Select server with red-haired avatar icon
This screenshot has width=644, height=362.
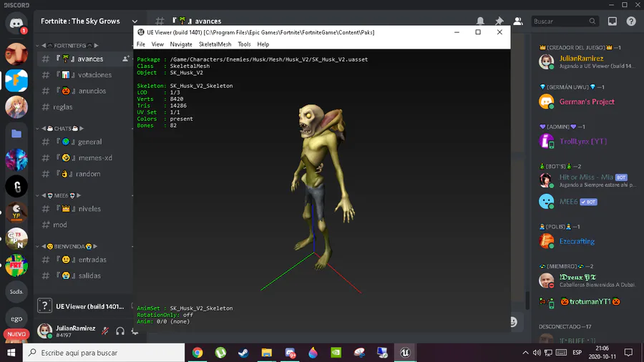point(16,54)
